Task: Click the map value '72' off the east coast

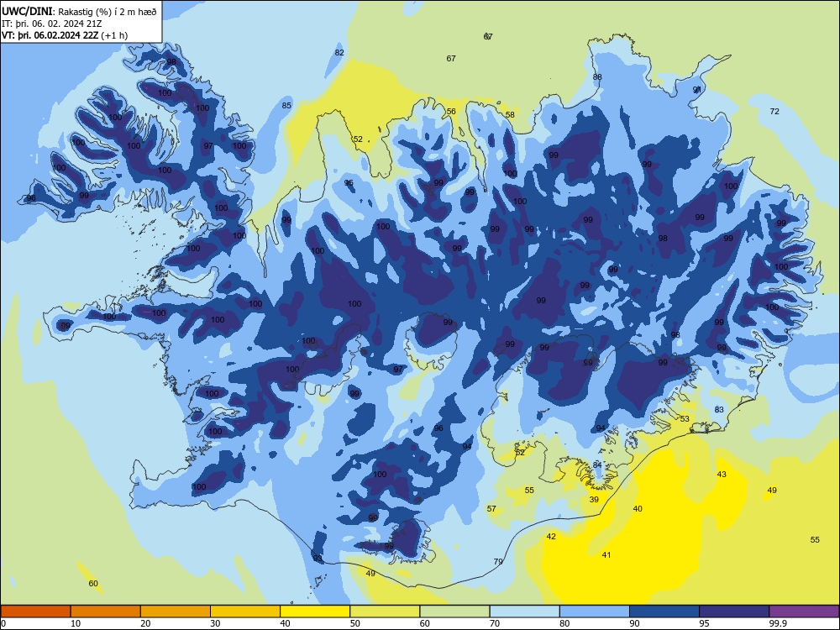Action: pos(774,112)
